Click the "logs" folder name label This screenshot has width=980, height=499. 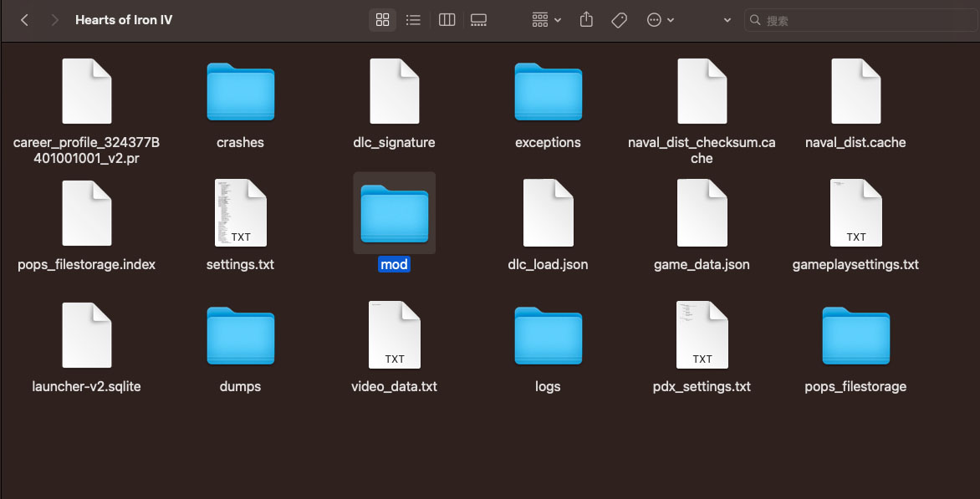click(549, 387)
